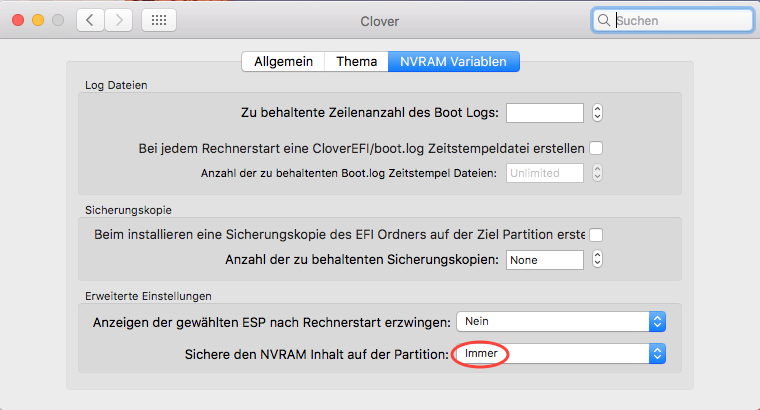This screenshot has width=760, height=410.
Task: Switch to the Allgemein tab
Action: (x=284, y=61)
